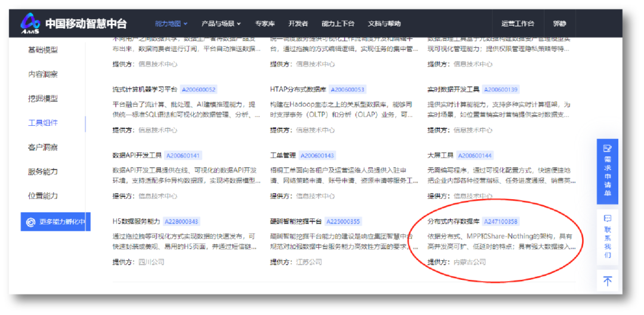
Task: Open the 实时数据开发工具 card title
Action: click(453, 89)
